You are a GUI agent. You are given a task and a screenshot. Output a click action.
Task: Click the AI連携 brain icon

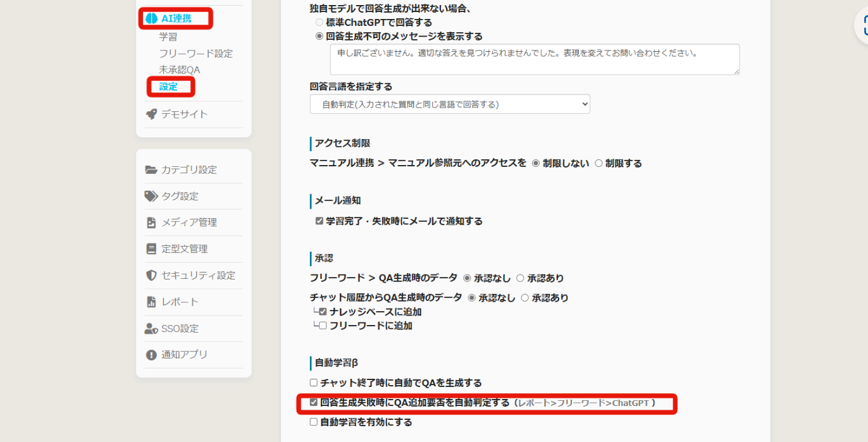tap(151, 18)
